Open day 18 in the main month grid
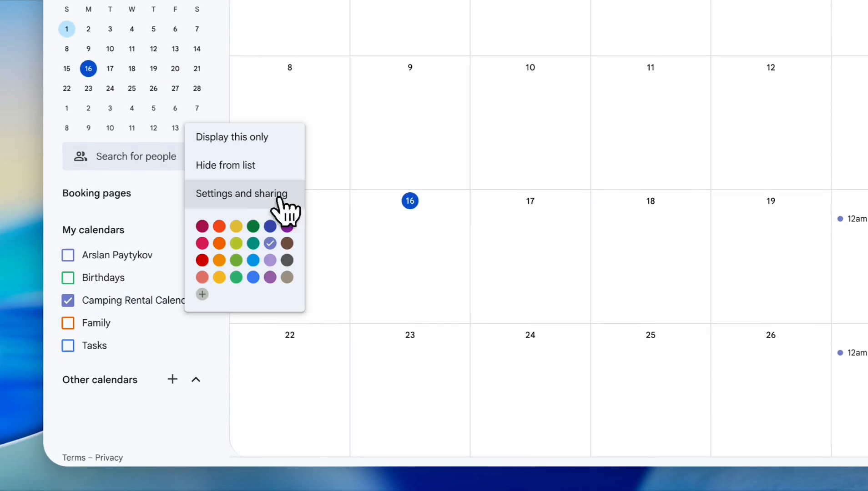The height and width of the screenshot is (491, 868). click(651, 201)
